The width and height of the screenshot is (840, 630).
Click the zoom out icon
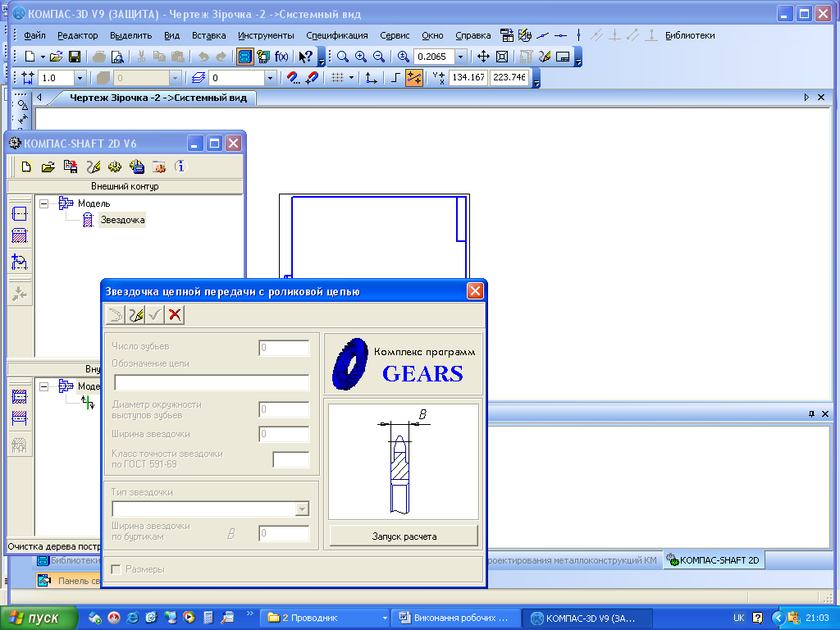pyautogui.click(x=379, y=57)
